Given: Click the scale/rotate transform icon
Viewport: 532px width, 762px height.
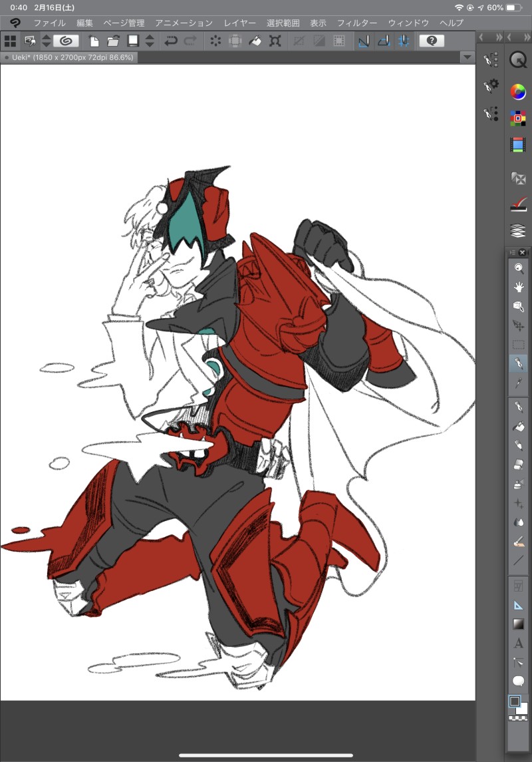Looking at the screenshot, I should [x=275, y=41].
